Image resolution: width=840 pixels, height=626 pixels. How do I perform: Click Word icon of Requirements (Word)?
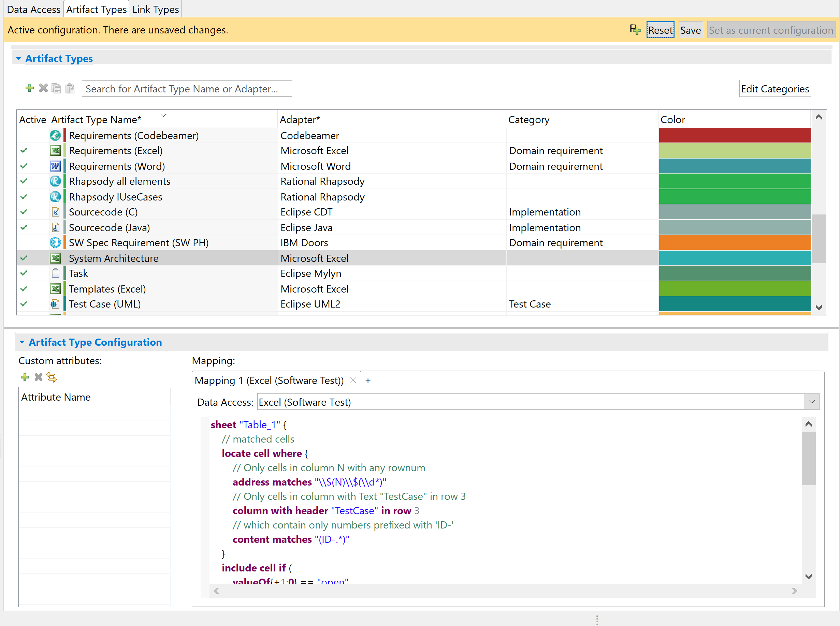coord(55,166)
